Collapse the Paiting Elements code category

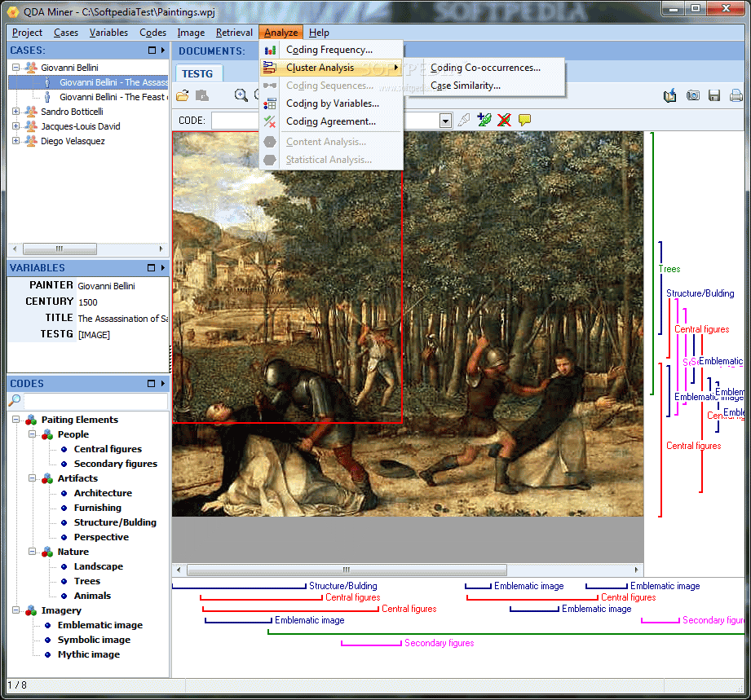15,420
